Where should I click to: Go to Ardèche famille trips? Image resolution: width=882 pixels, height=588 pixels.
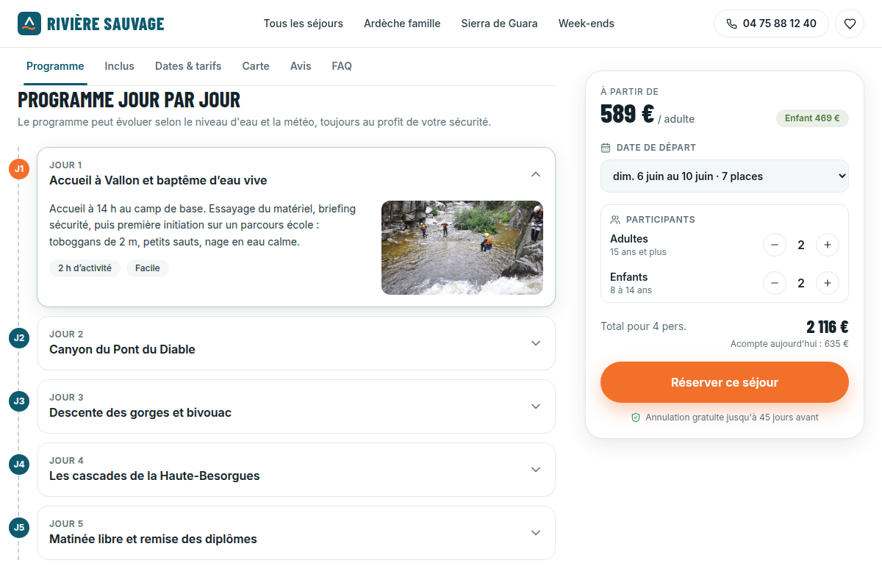click(x=402, y=24)
